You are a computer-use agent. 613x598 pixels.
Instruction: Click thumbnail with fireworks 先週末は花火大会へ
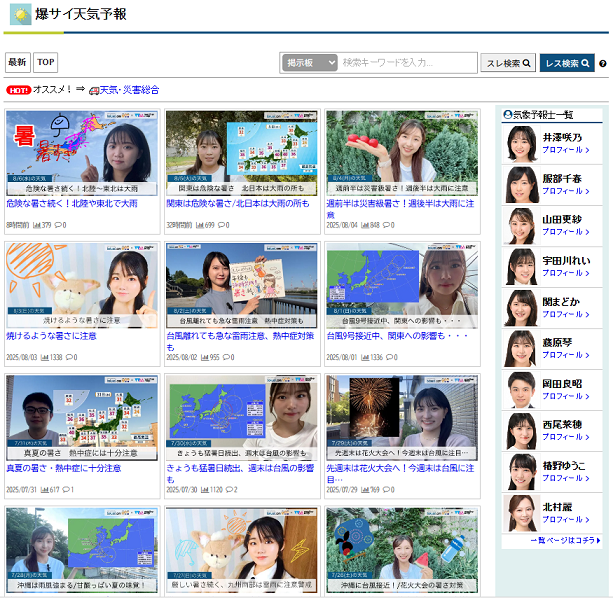coord(402,418)
